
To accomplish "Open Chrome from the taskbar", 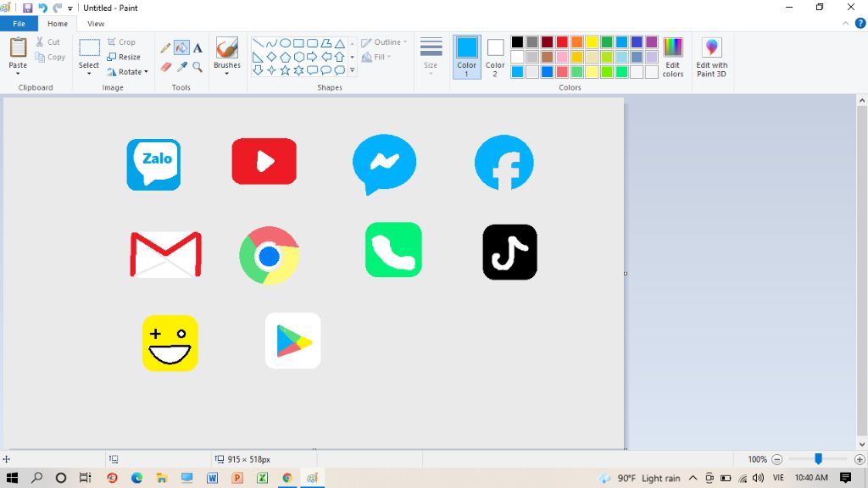I will 287,478.
